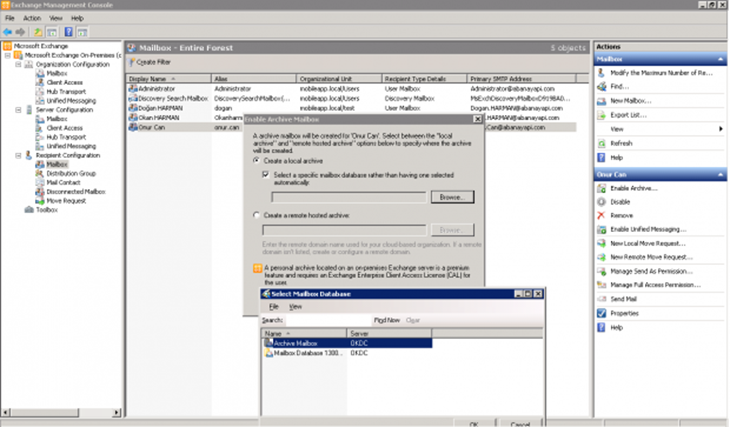Open the Action menu
This screenshot has height=427, width=730.
point(32,18)
